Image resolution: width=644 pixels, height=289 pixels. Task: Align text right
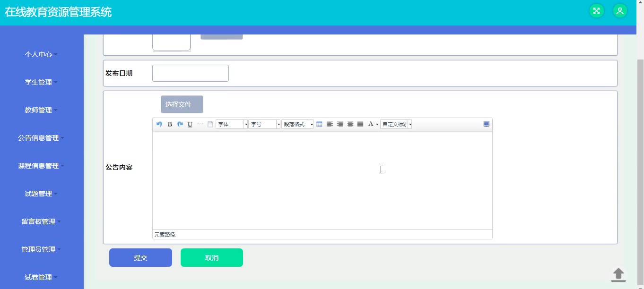[340, 124]
